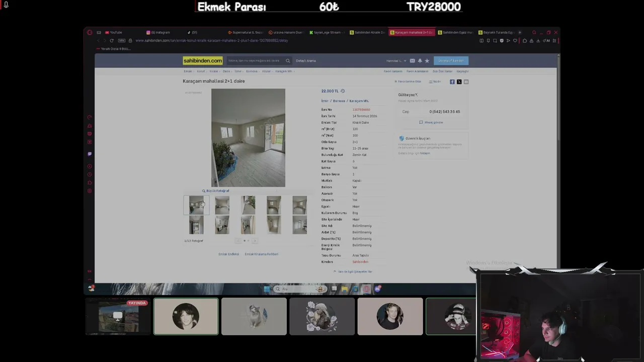644x362 pixels.
Task: Click Mesaj gönder link
Action: (x=431, y=122)
